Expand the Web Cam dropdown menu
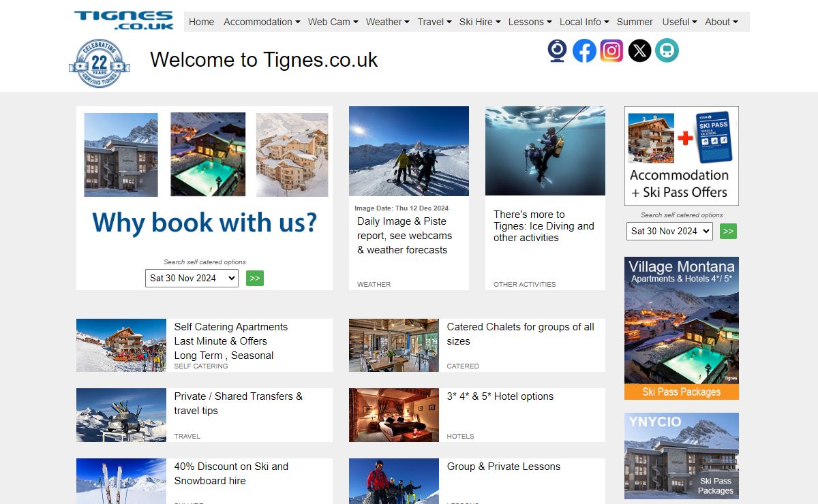 tap(333, 22)
